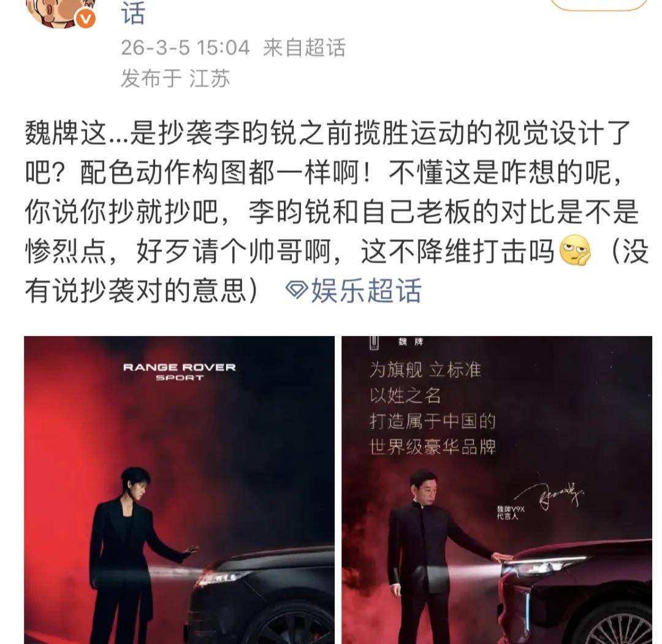Open the blue username ending in 话

coord(134,12)
